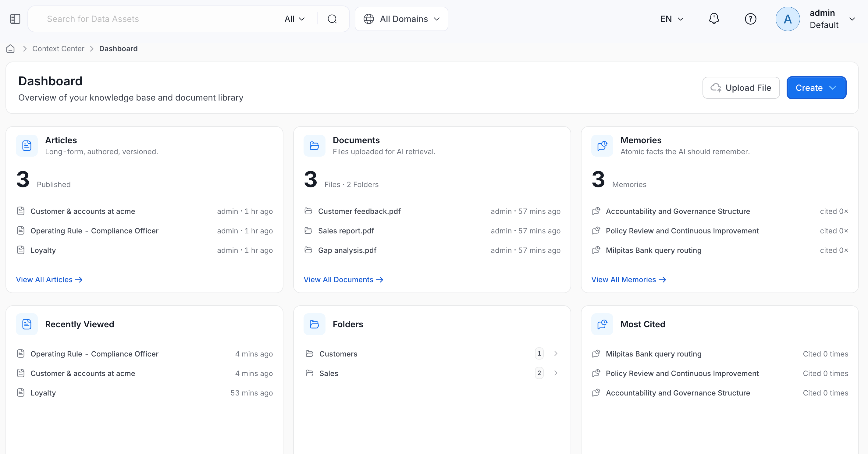
Task: Click memory icon beside Milpitas Bank in Memories
Action: pyautogui.click(x=596, y=250)
